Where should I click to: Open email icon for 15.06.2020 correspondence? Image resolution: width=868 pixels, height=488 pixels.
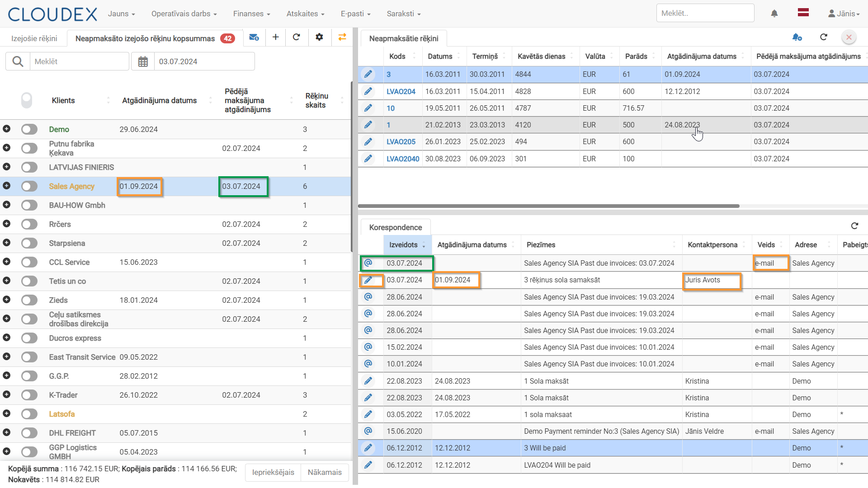(368, 431)
